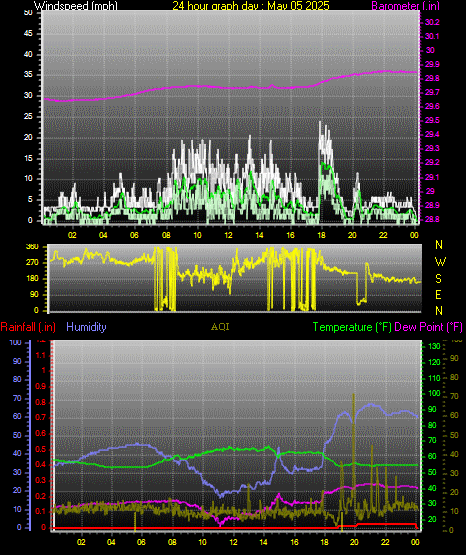Viewport: 466px width, 555px height.
Task: Click hour label 18 under windspeed chart
Action: click(x=321, y=235)
